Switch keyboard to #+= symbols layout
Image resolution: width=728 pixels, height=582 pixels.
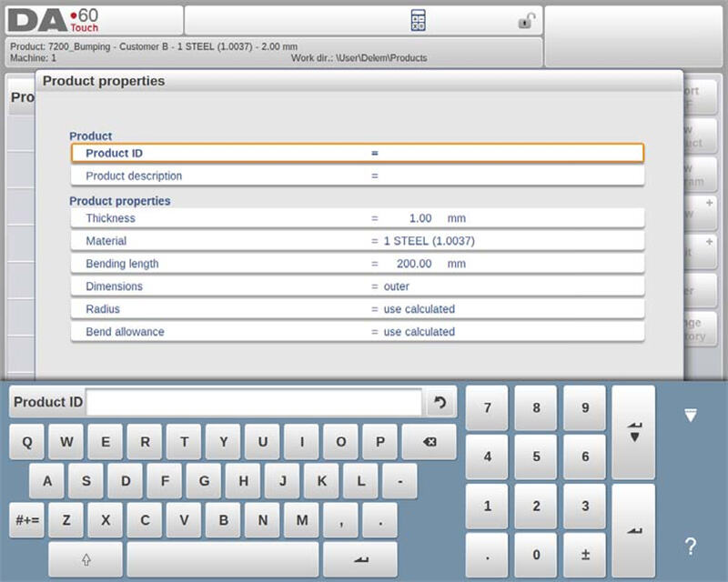pyautogui.click(x=26, y=520)
